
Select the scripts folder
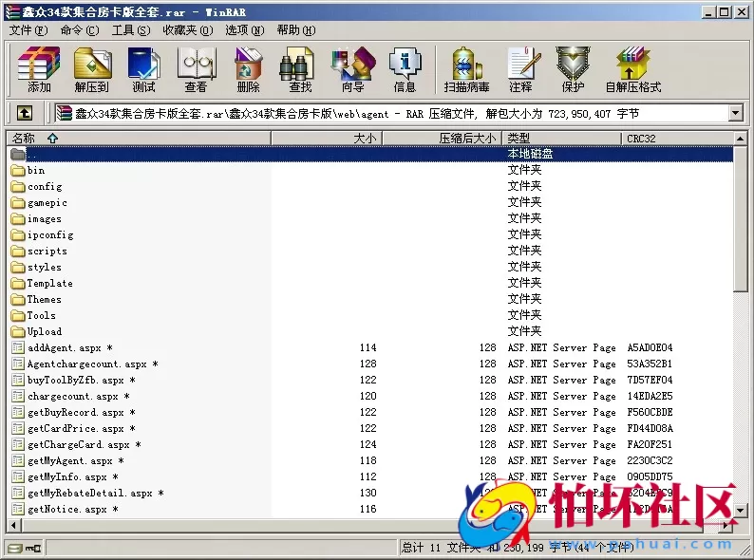pyautogui.click(x=39, y=251)
